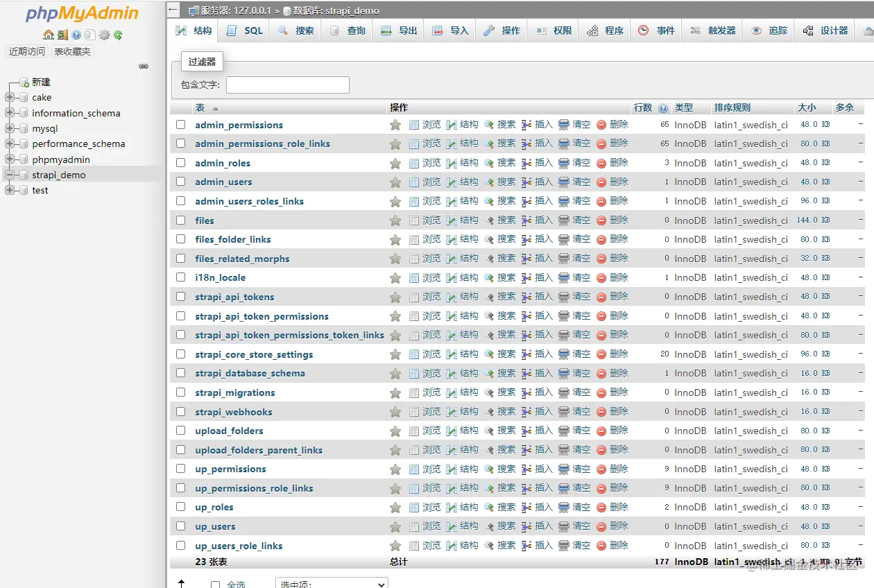Open the 结构 tab

(194, 31)
